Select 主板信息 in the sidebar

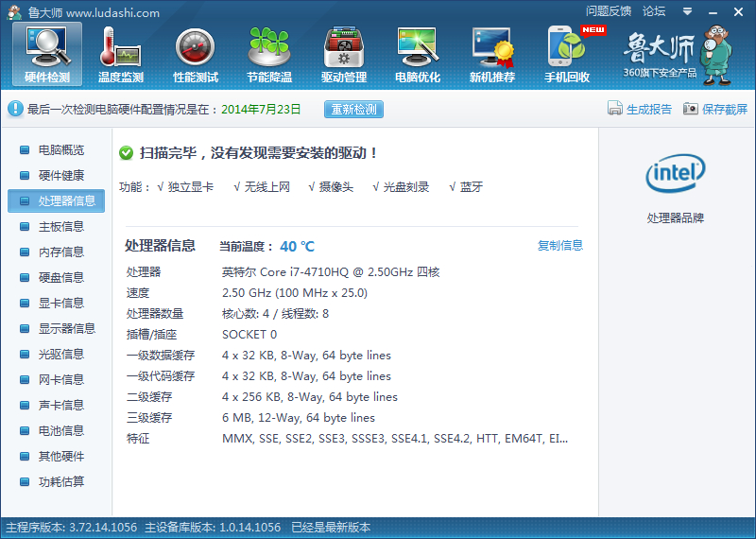coord(56,226)
